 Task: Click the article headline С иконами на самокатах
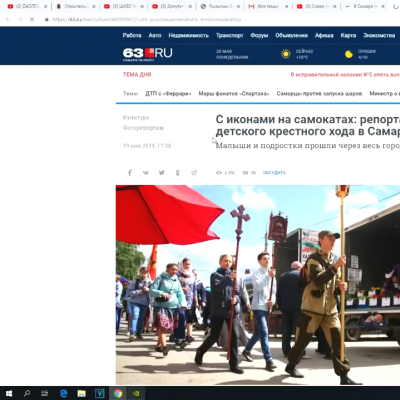pyautogui.click(x=308, y=125)
